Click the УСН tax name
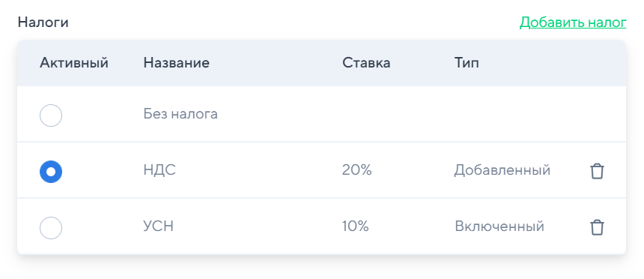 159,226
